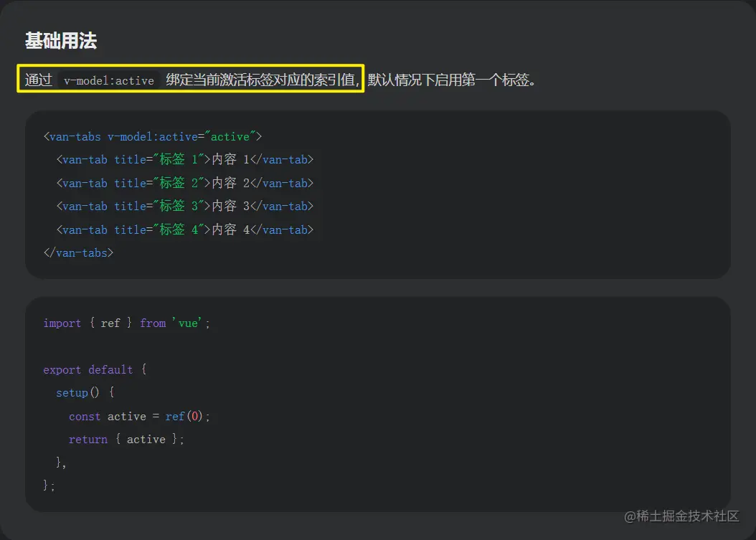
Task: Click the heading 基础用法
Action: click(61, 40)
